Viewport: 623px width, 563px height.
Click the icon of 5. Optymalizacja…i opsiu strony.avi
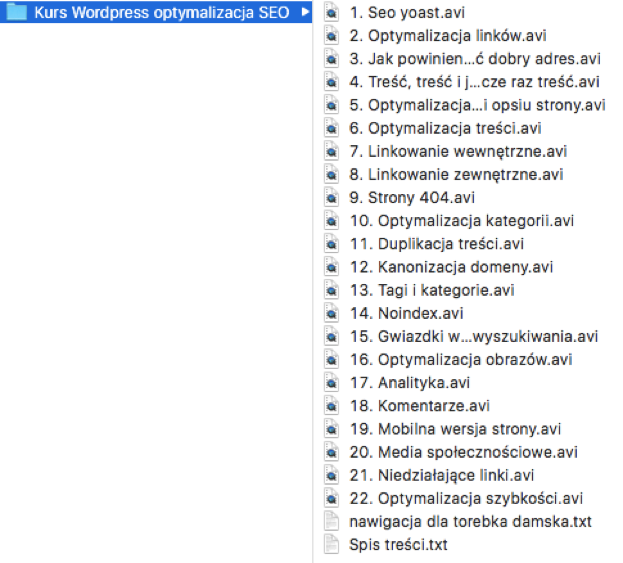click(x=331, y=105)
